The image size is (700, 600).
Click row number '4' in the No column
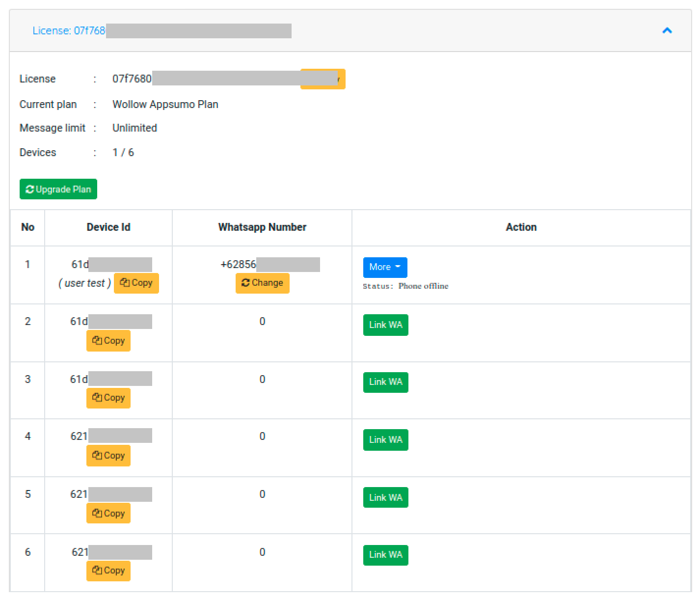(x=27, y=436)
